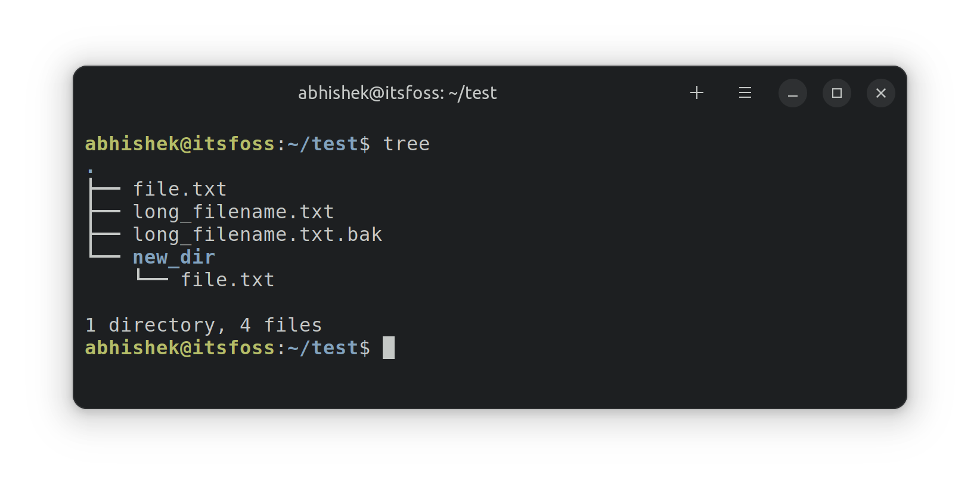Select the tree command text in the prompt

(406, 143)
